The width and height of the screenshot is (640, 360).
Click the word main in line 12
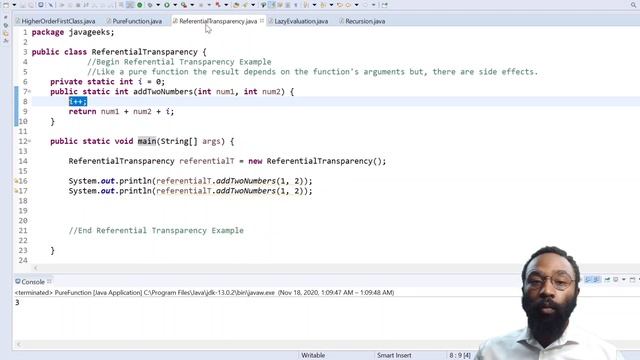pyautogui.click(x=147, y=141)
